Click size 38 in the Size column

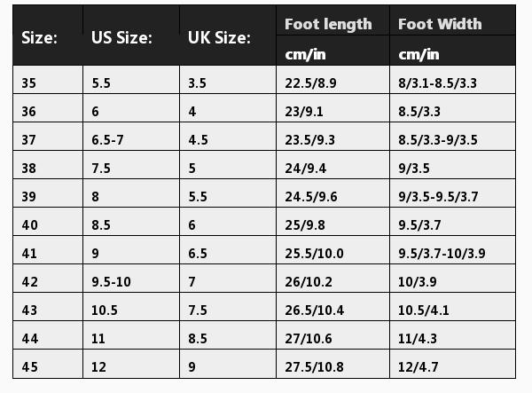click(x=29, y=169)
